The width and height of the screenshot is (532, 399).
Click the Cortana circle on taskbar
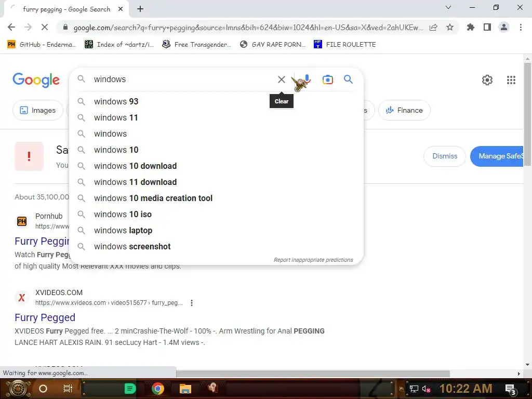43,389
